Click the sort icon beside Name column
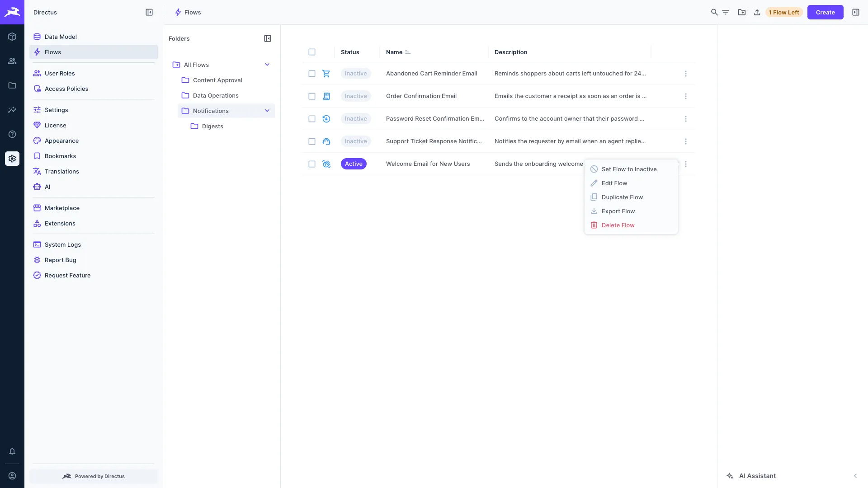 pyautogui.click(x=408, y=52)
